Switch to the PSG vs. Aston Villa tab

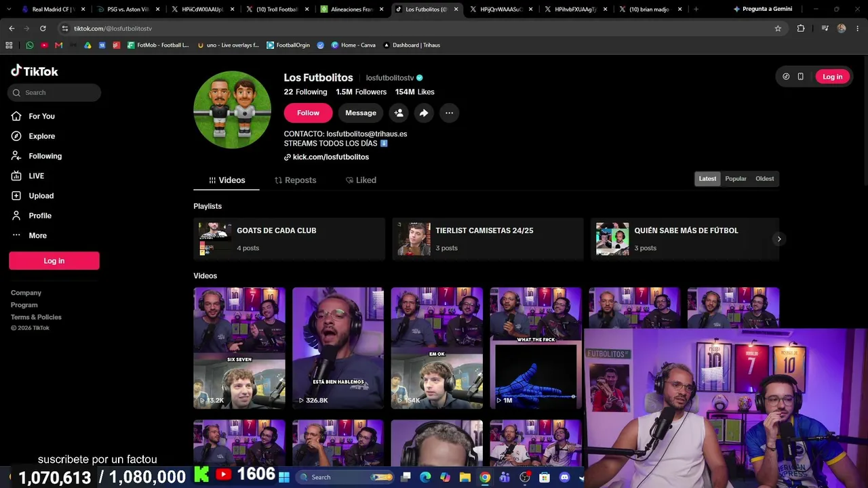tap(128, 9)
